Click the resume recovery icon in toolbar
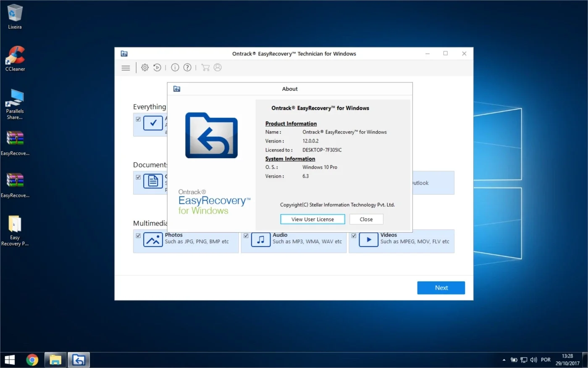Image resolution: width=588 pixels, height=368 pixels. (x=157, y=67)
